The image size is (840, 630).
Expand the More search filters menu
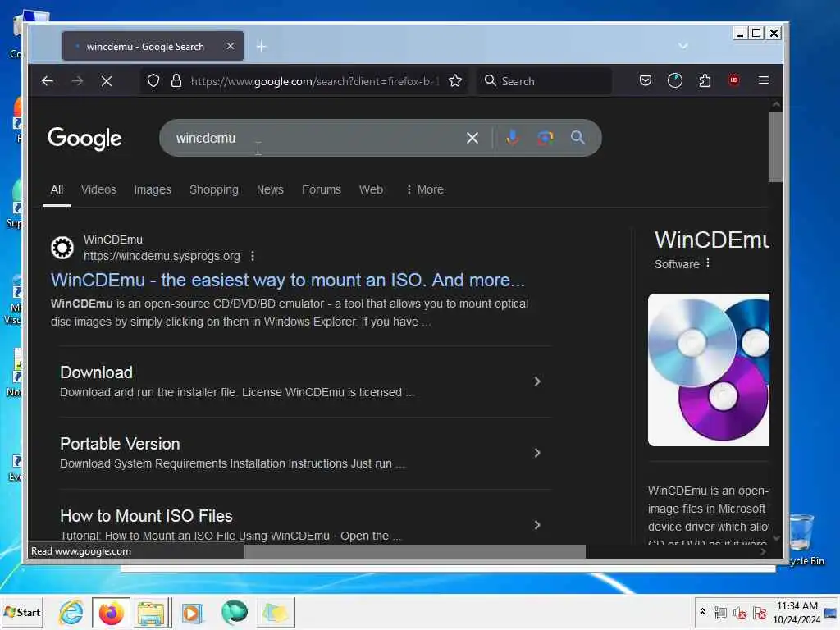425,189
